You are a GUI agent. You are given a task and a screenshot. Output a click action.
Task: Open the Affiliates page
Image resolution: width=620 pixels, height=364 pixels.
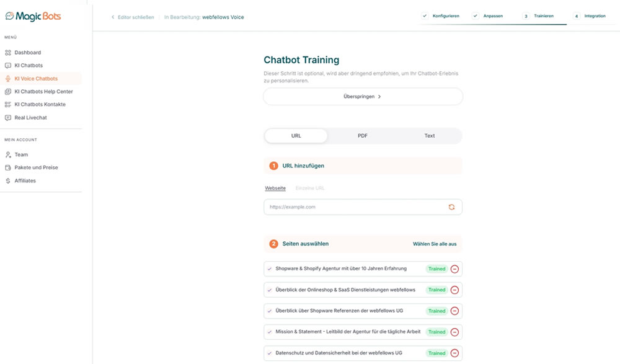coord(25,180)
